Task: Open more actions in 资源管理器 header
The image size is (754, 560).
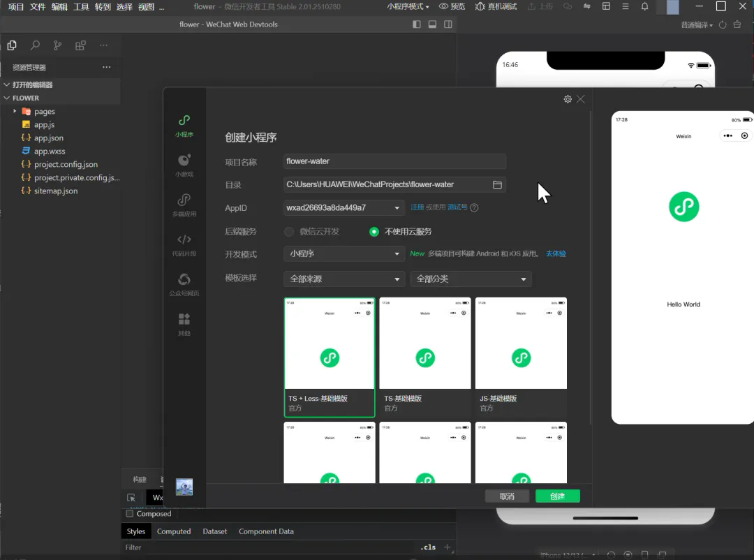Action: tap(106, 67)
